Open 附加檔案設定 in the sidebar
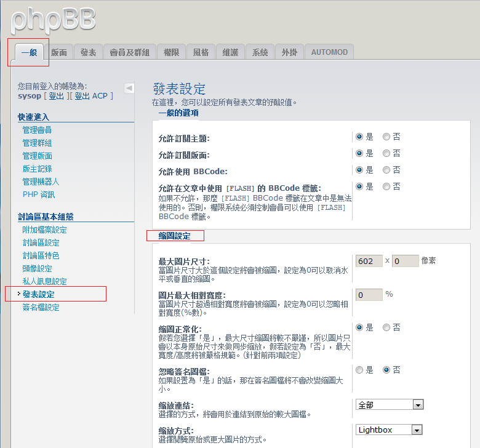The height and width of the screenshot is (448, 480). click(45, 230)
